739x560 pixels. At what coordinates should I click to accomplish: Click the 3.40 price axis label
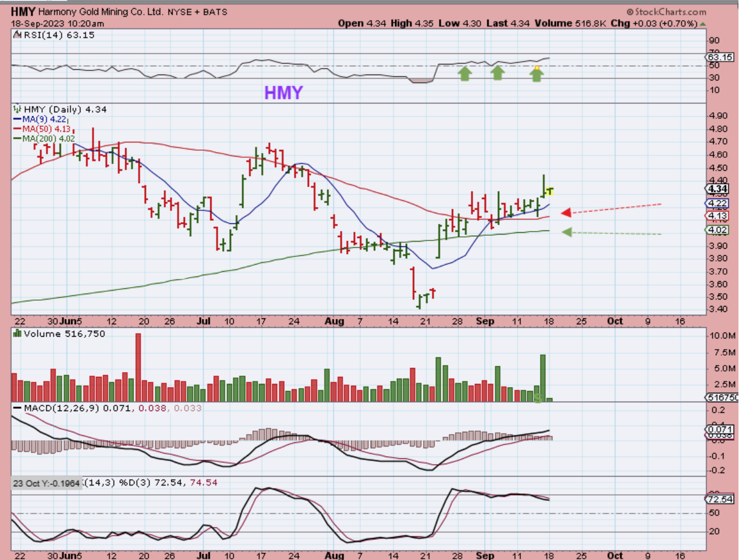click(x=719, y=310)
